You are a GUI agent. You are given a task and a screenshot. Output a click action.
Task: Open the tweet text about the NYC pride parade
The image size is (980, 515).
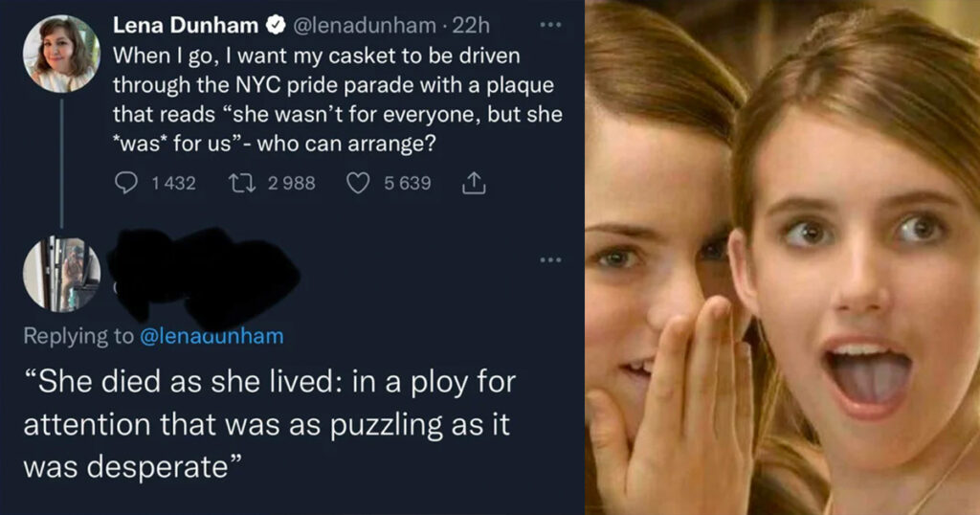point(338,100)
